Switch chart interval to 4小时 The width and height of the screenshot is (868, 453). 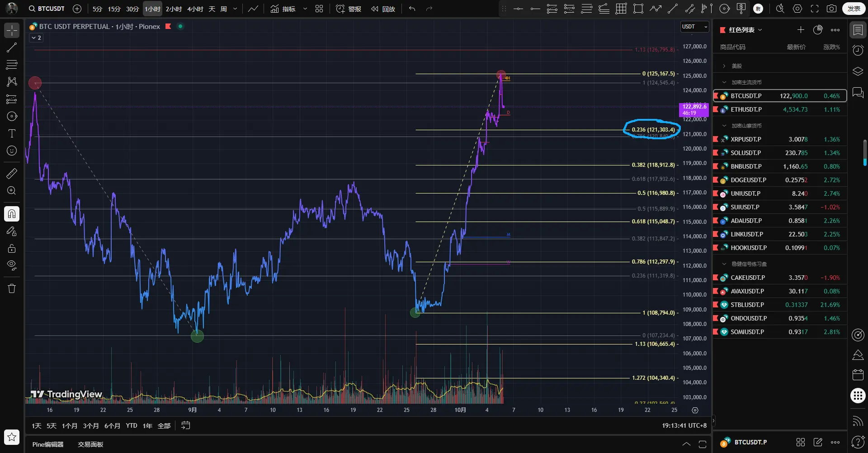tap(195, 9)
